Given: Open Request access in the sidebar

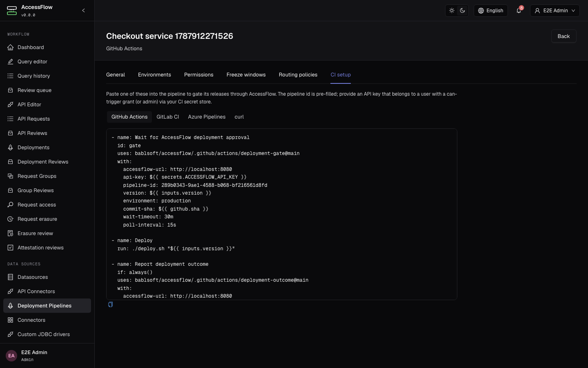Looking at the screenshot, I should [47, 205].
